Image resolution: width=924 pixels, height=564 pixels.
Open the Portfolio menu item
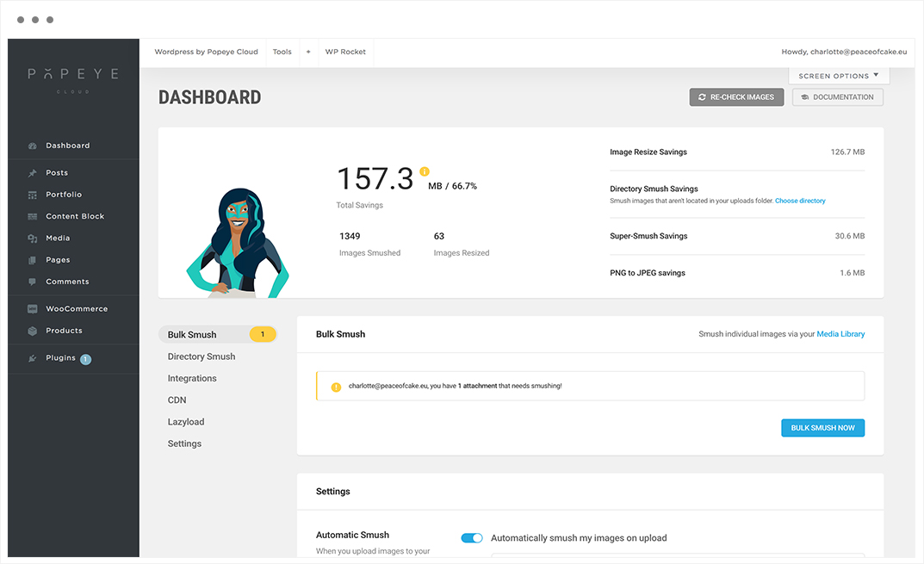point(64,195)
